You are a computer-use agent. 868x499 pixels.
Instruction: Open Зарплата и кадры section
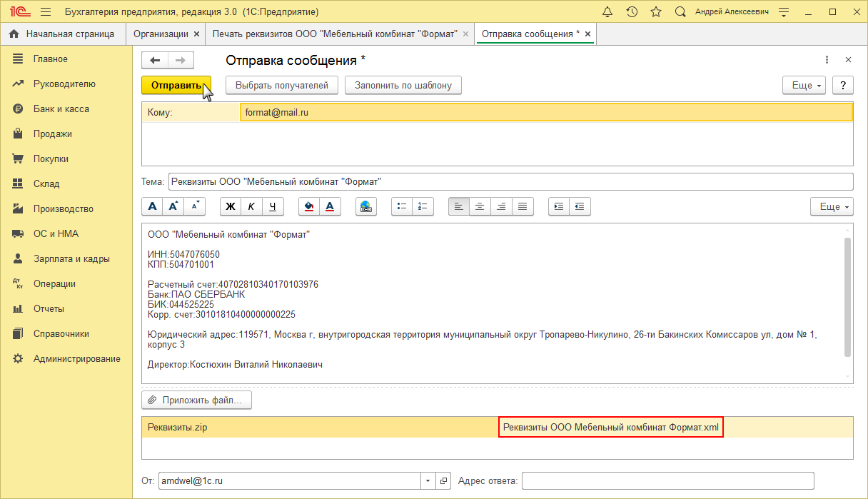(x=66, y=258)
